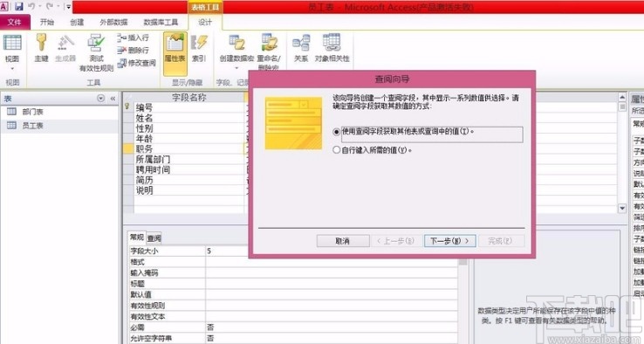Click the 字段名称 column header
644x344 pixels.
(x=189, y=98)
